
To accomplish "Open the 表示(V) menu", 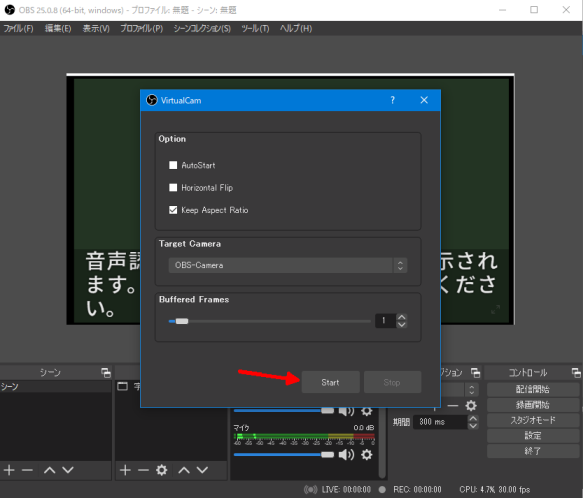I will tap(96, 29).
